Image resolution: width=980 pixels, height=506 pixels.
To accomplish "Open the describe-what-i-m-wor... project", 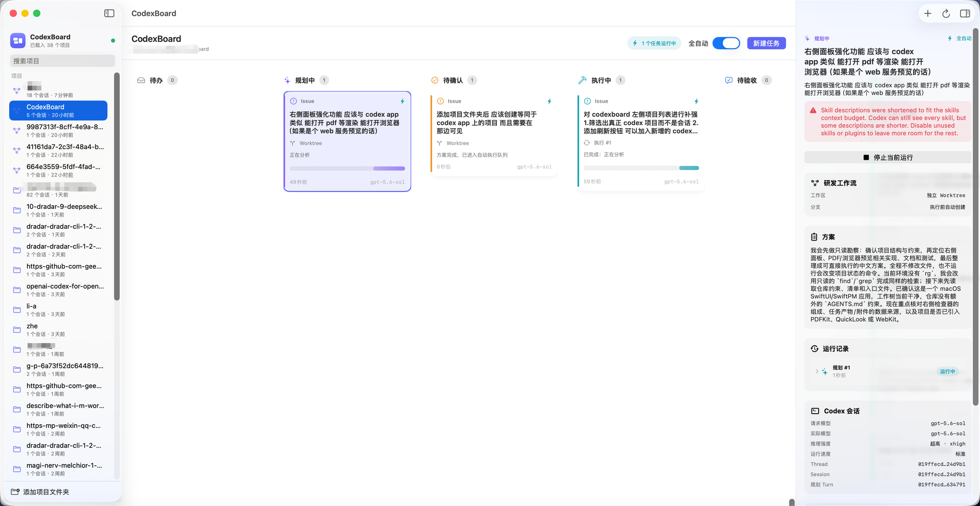I will click(x=58, y=409).
